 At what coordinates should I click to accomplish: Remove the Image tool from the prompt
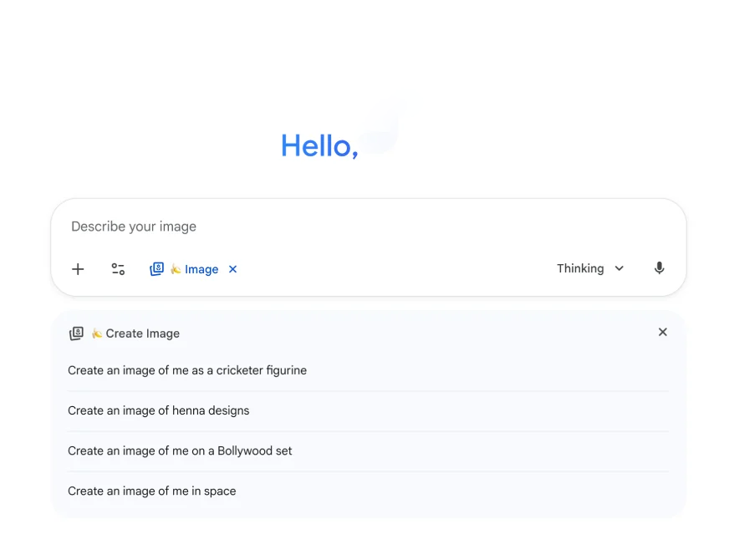coord(232,269)
